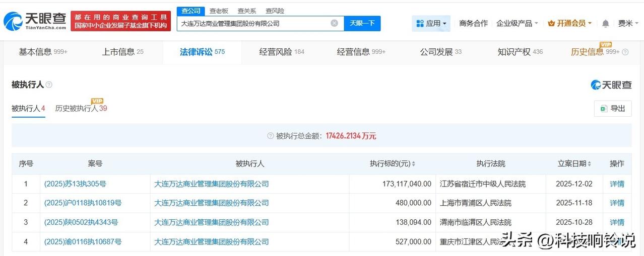Click the company name link in row 2
The width and height of the screenshot is (644, 256).
[212, 203]
